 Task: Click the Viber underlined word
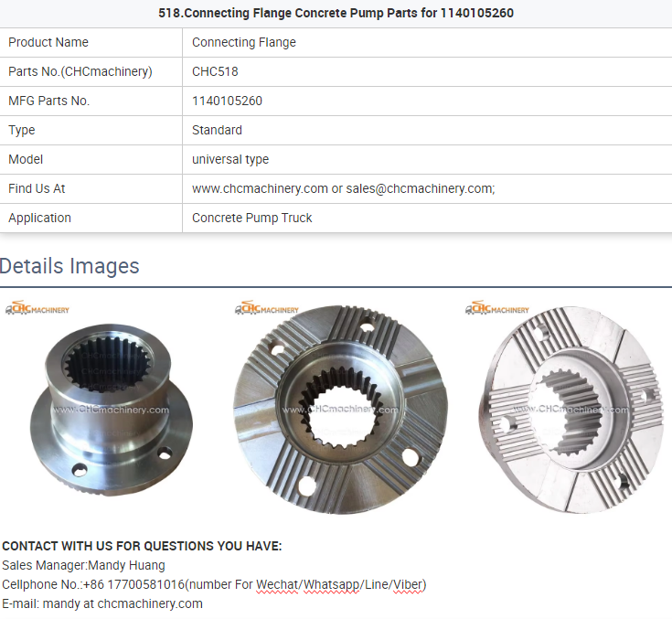[x=408, y=584]
